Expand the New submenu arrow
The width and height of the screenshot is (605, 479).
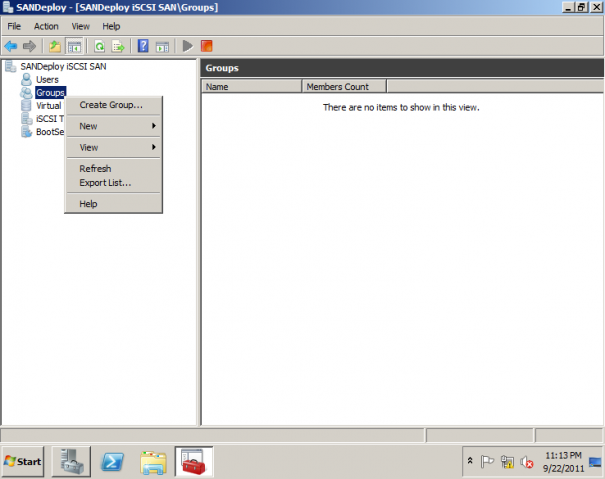pyautogui.click(x=154, y=126)
